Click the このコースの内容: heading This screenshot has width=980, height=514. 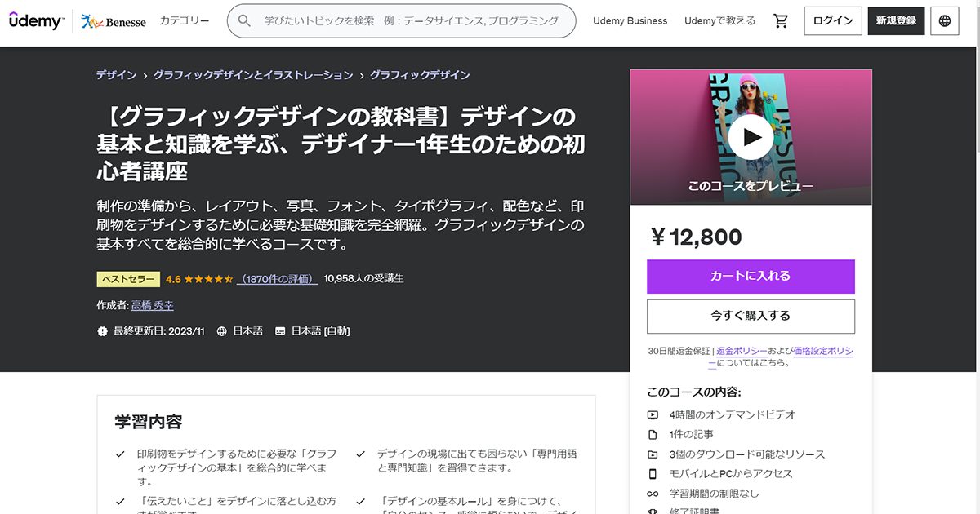tap(694, 392)
